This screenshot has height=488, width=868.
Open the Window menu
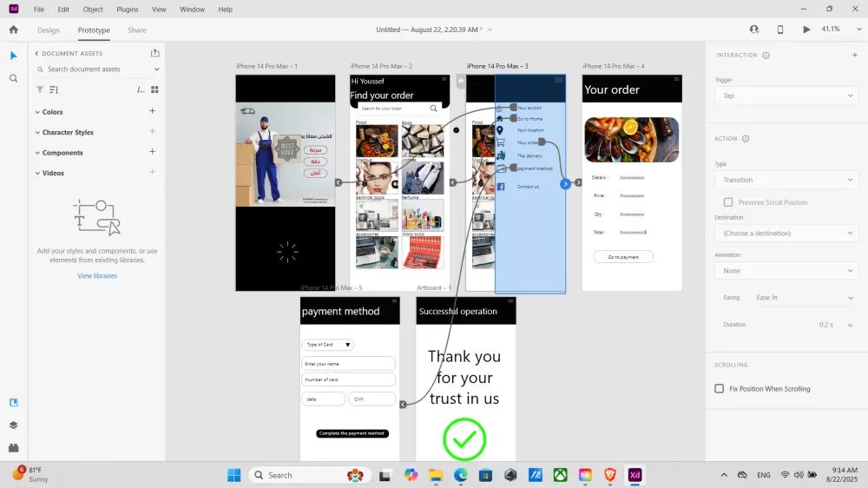pyautogui.click(x=192, y=10)
